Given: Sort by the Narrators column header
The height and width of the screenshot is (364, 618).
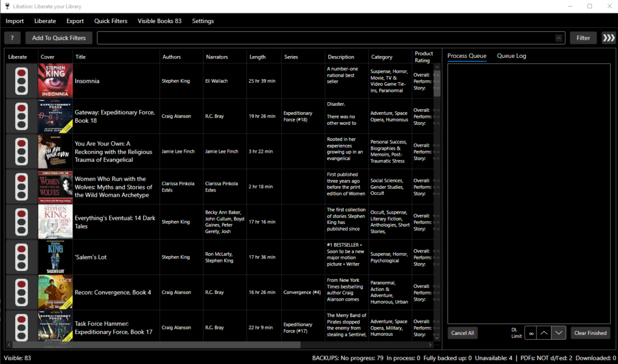Looking at the screenshot, I should tap(225, 57).
